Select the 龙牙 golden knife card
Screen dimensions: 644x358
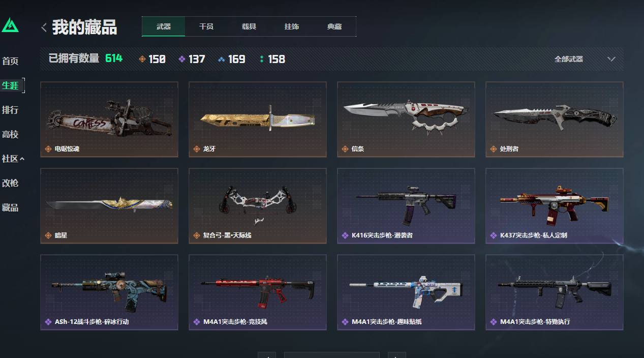[258, 120]
